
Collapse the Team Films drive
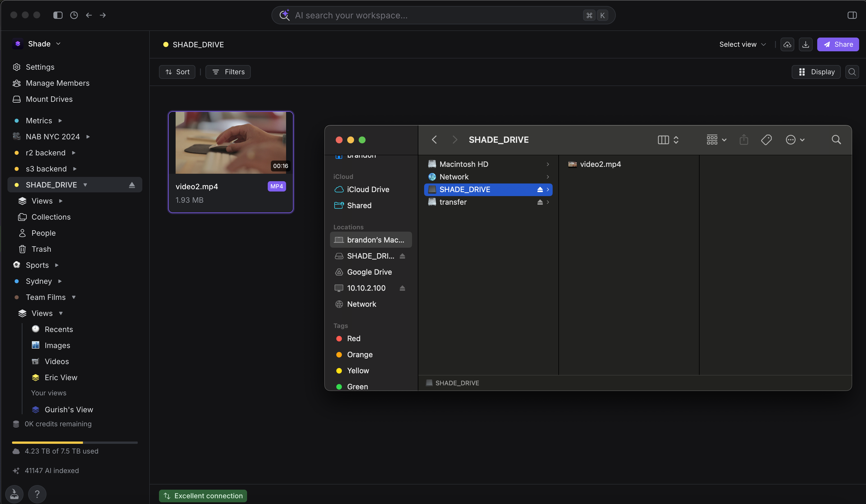73,297
